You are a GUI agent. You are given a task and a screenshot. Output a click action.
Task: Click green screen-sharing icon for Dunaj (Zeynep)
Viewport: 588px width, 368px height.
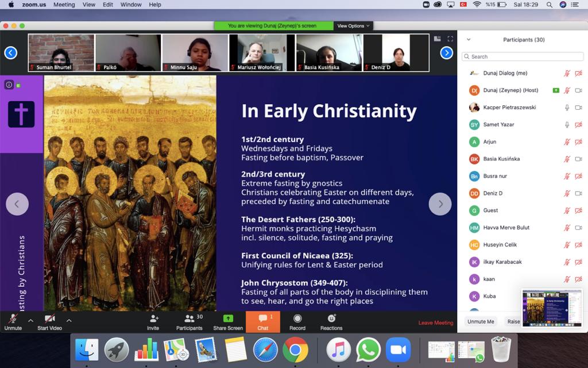[556, 90]
